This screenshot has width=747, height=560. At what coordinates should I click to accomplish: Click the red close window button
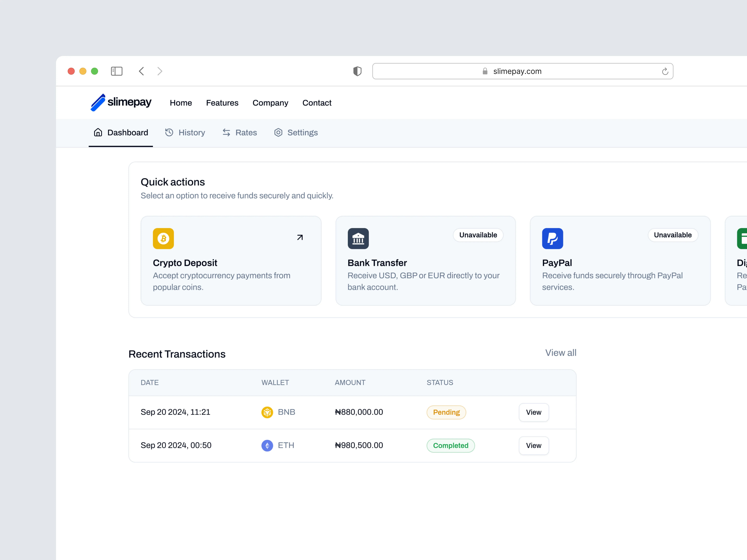click(x=71, y=71)
